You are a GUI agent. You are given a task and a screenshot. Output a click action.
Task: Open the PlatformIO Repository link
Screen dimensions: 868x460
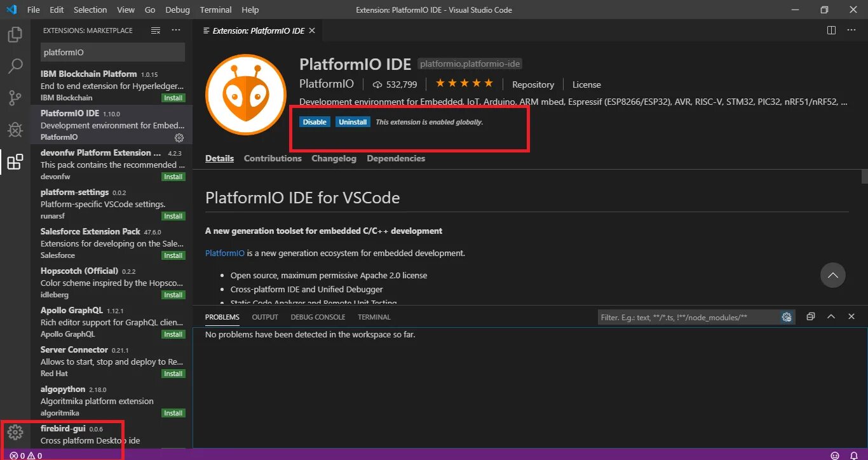[x=532, y=84]
